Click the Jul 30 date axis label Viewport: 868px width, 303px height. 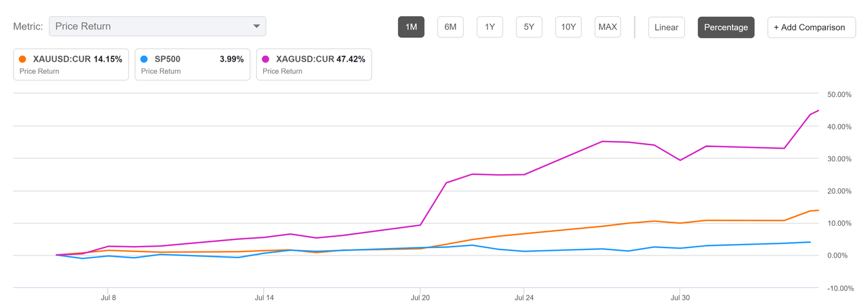(x=680, y=297)
